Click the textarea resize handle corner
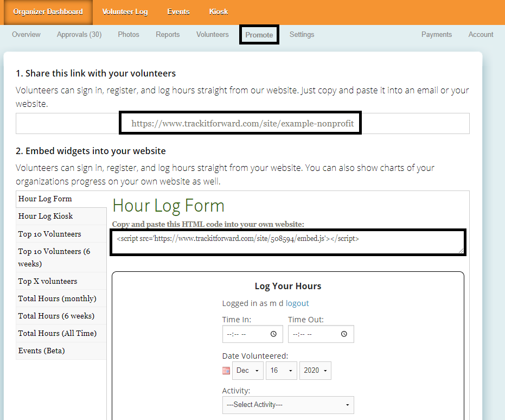 pos(461,251)
